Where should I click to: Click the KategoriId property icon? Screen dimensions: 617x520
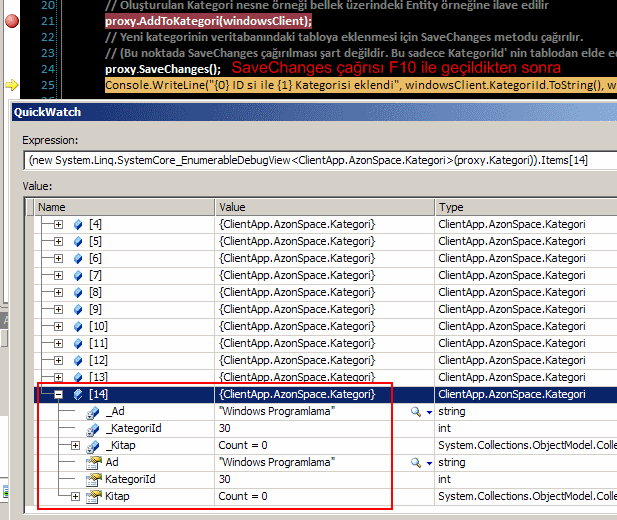pos(92,479)
